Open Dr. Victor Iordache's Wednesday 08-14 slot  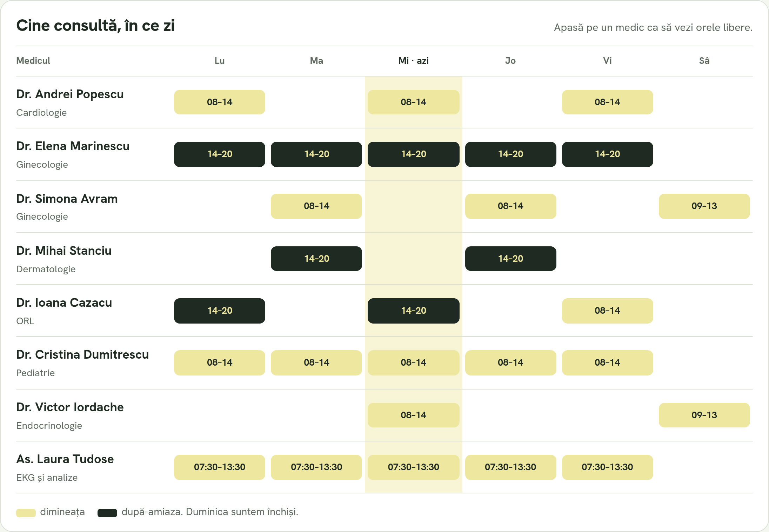(413, 415)
